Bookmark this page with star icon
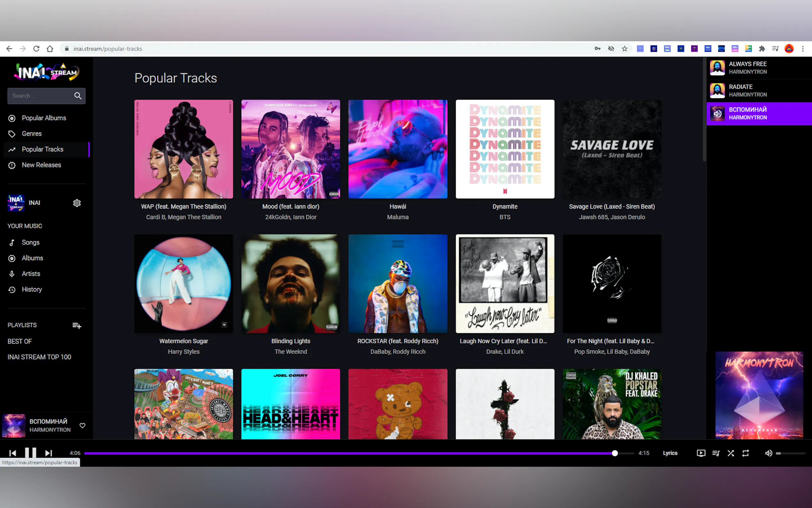 point(624,49)
